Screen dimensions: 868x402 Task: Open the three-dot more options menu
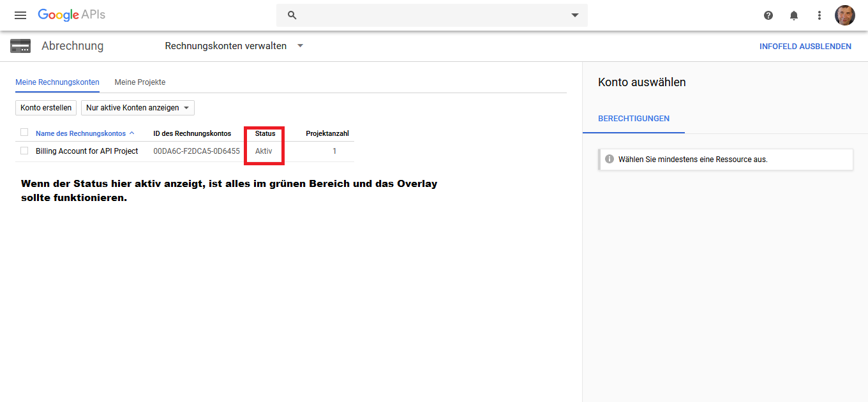pyautogui.click(x=819, y=15)
